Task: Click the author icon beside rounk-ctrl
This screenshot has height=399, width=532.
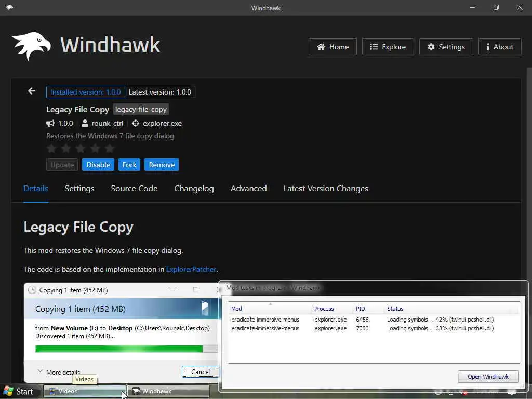Action: point(85,123)
